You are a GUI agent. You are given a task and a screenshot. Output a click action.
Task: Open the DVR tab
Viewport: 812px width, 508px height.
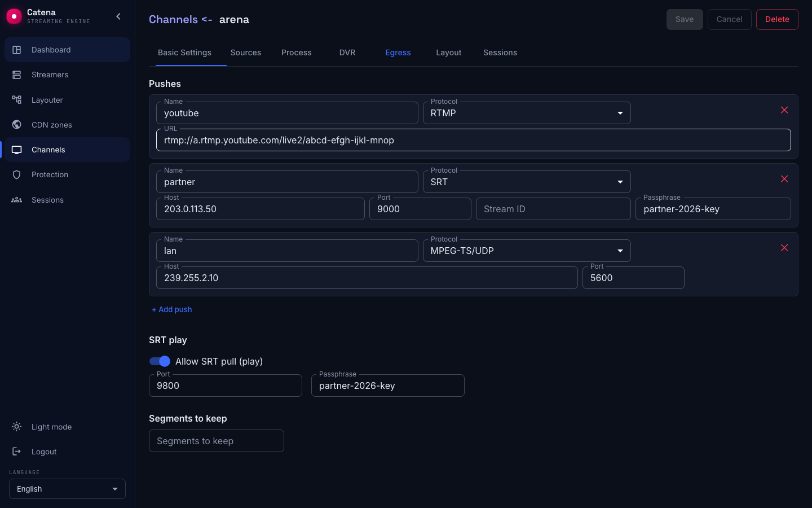347,52
